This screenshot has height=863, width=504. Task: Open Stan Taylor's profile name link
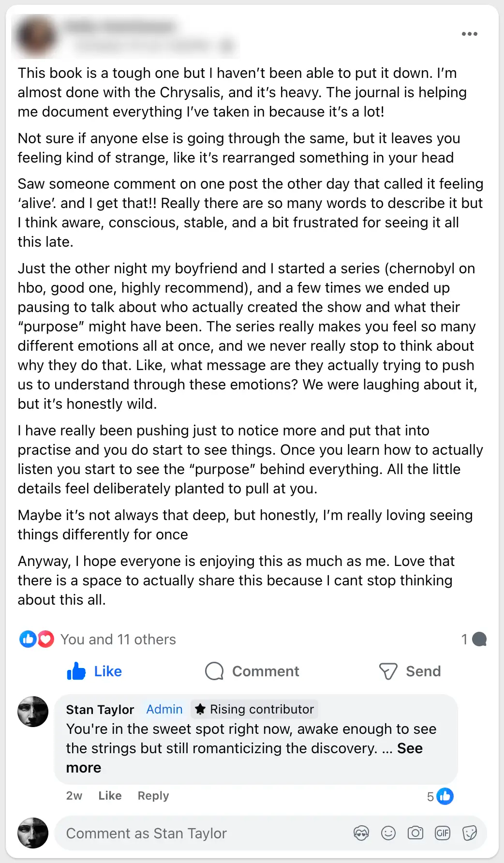coord(100,710)
